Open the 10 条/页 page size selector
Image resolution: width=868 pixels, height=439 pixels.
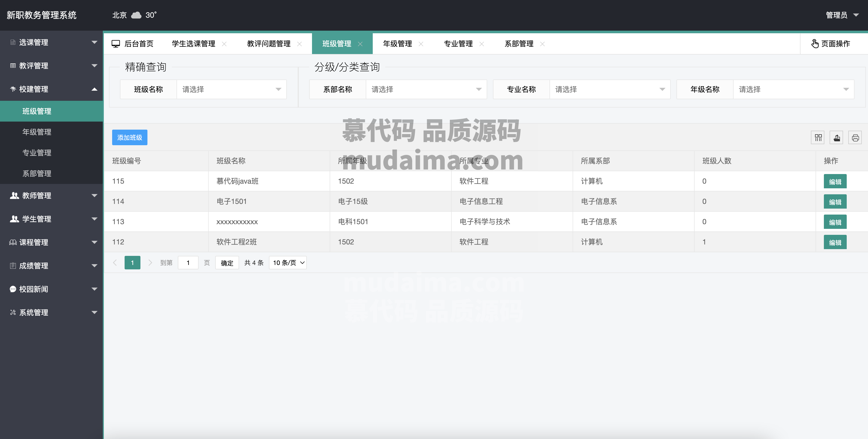[x=288, y=263]
